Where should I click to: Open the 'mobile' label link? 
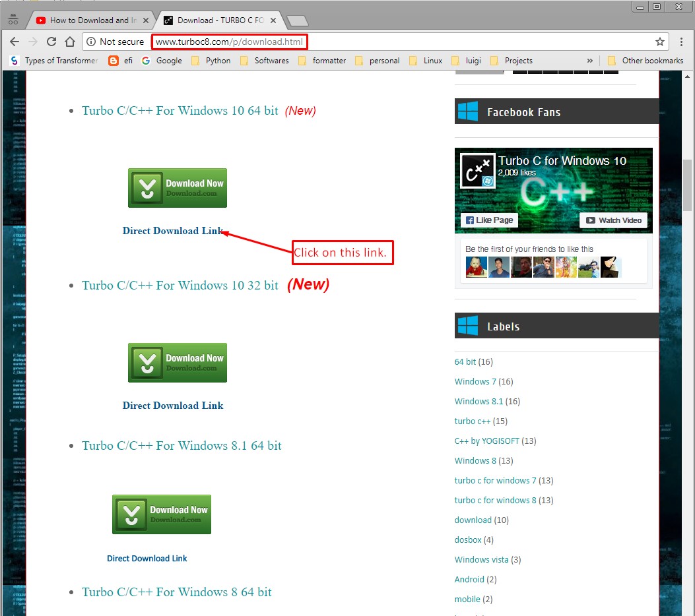pos(467,599)
